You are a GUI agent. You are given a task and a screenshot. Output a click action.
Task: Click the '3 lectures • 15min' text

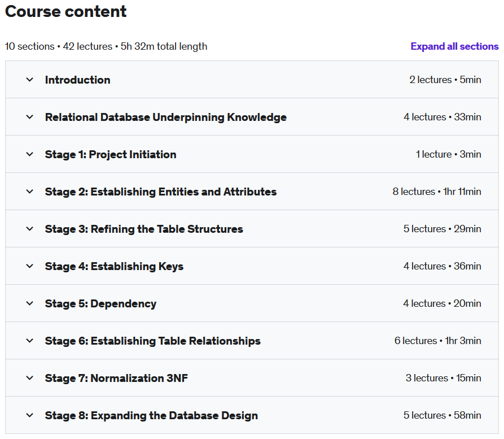[x=443, y=378]
